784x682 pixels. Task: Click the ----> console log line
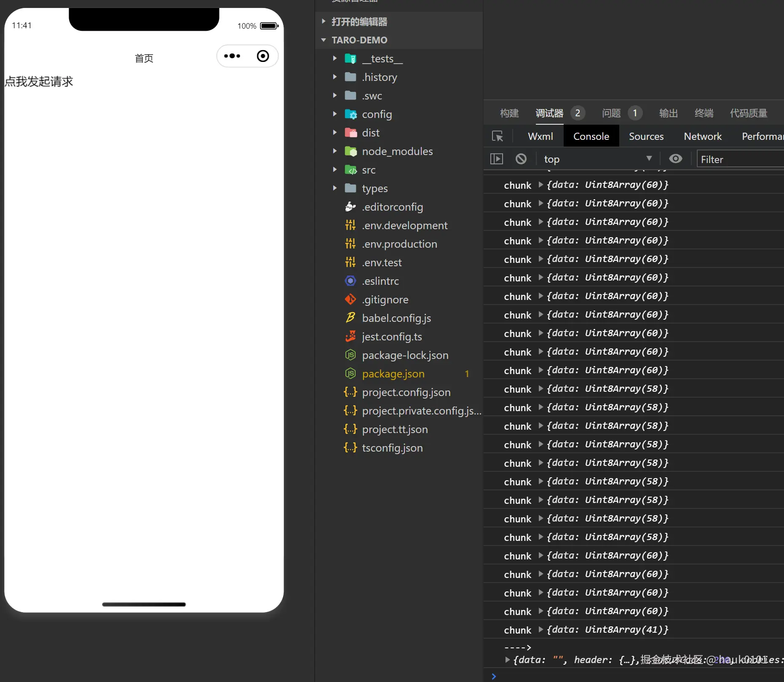[x=518, y=647]
